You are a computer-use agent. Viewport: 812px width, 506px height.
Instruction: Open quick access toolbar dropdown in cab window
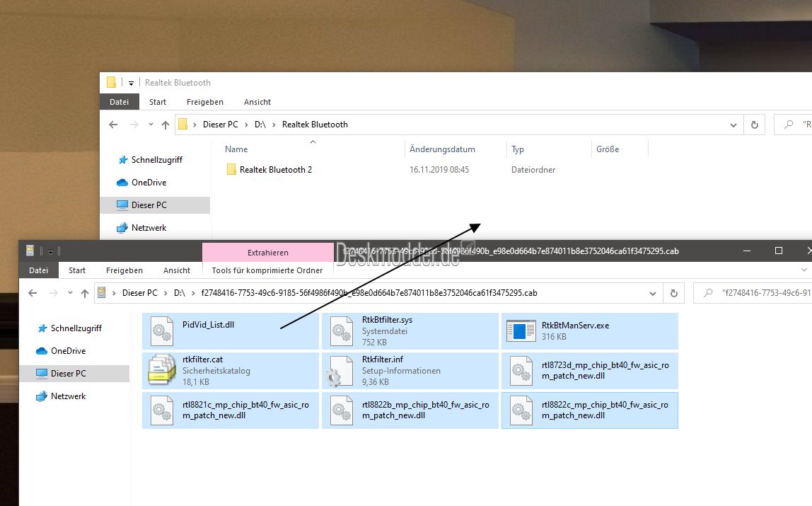click(x=51, y=251)
